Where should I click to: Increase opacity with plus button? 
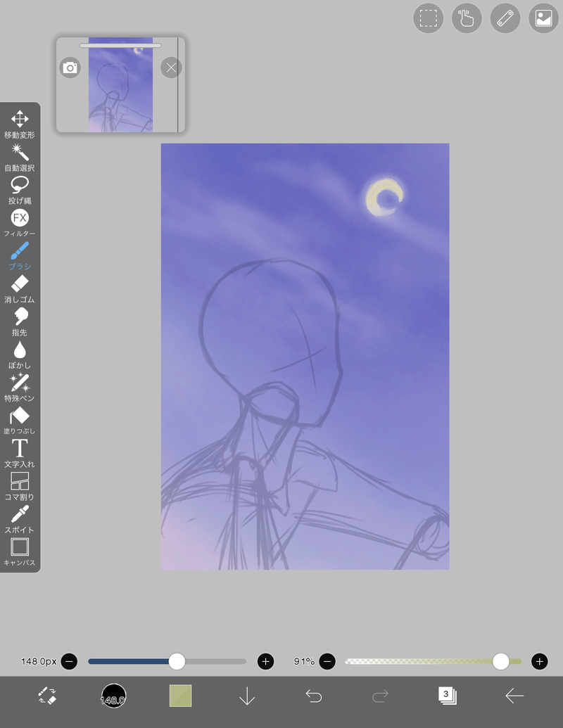click(x=539, y=661)
